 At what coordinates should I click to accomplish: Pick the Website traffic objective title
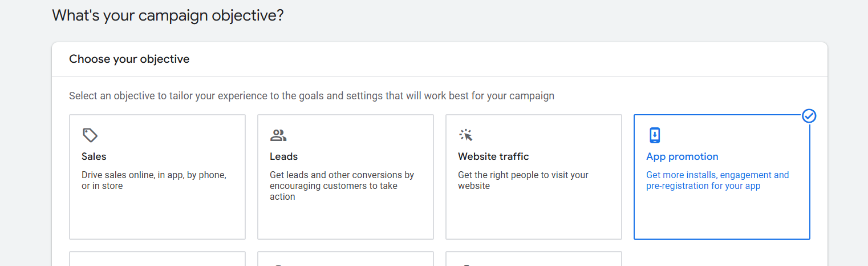coord(493,156)
